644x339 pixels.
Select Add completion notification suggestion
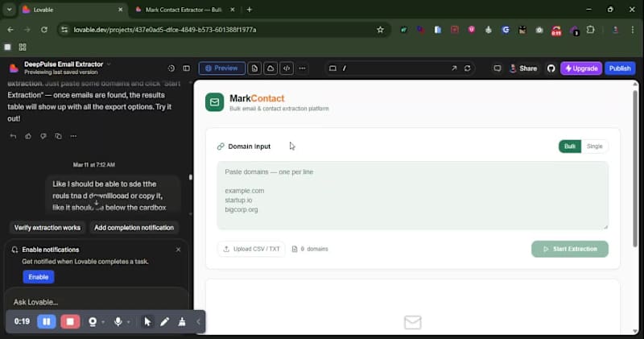click(134, 228)
